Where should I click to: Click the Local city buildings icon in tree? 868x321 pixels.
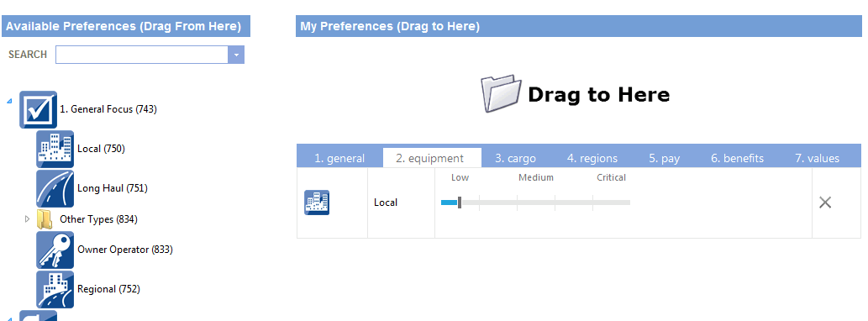[55, 149]
